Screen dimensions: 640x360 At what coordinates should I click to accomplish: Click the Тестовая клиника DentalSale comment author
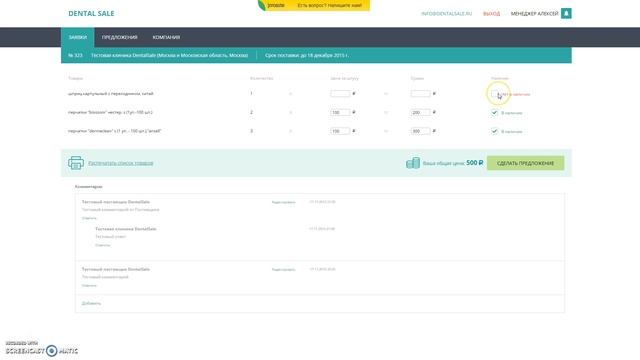point(126,229)
